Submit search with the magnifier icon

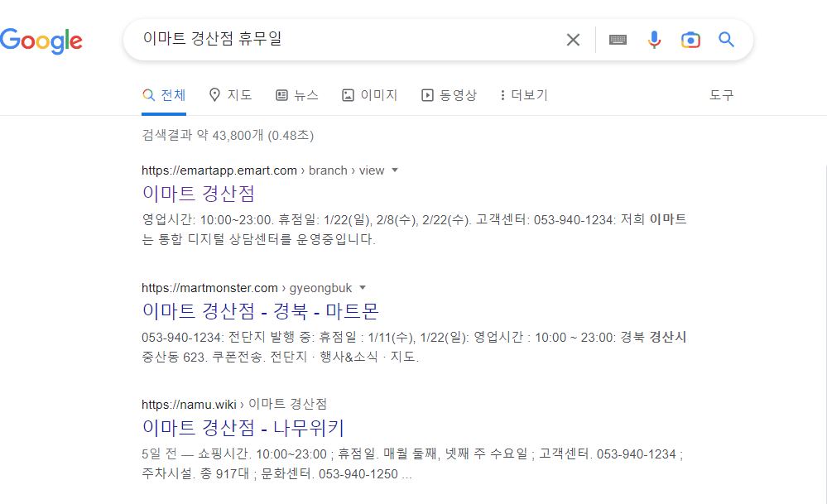[x=726, y=40]
